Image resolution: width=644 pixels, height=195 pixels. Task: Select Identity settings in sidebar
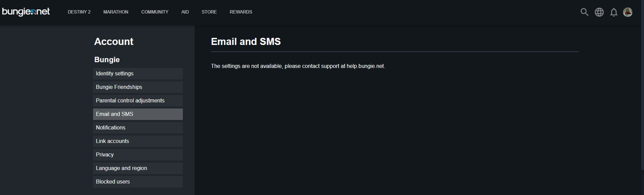[x=138, y=74]
